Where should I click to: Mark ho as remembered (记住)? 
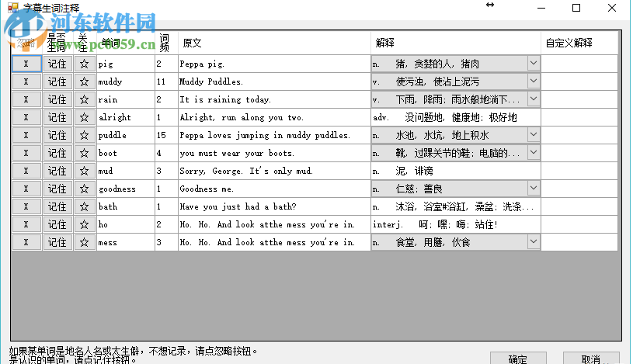(57, 224)
